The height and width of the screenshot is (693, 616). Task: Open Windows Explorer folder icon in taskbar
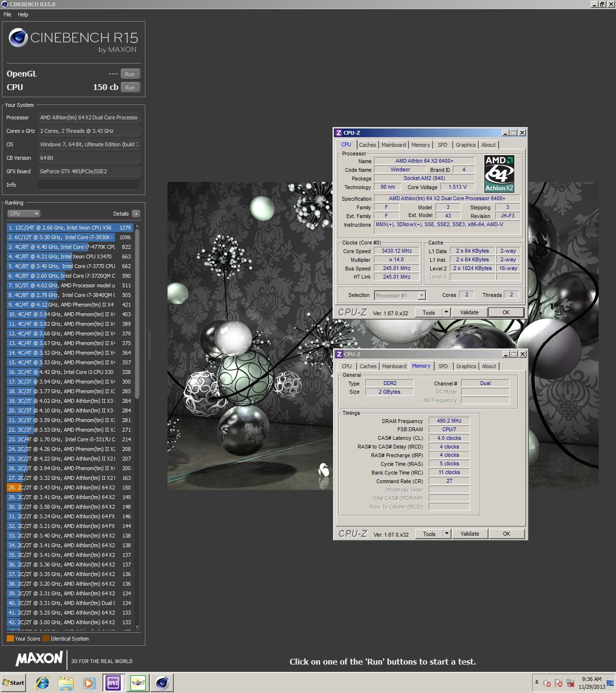[x=66, y=683]
